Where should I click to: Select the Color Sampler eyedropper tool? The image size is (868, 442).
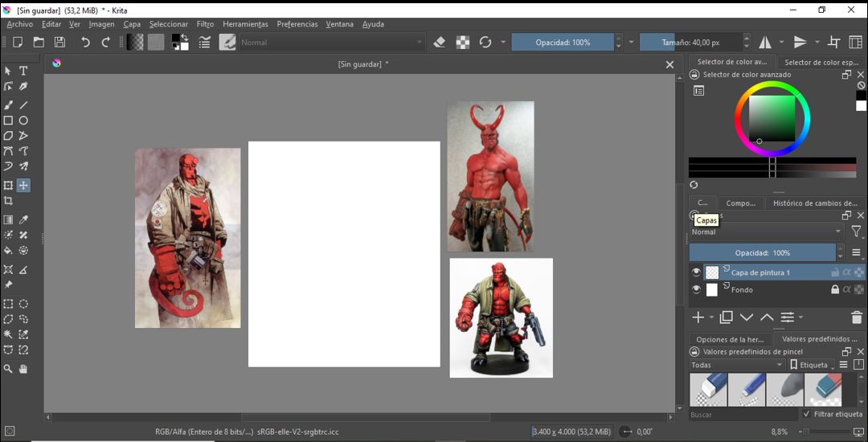tap(24, 220)
